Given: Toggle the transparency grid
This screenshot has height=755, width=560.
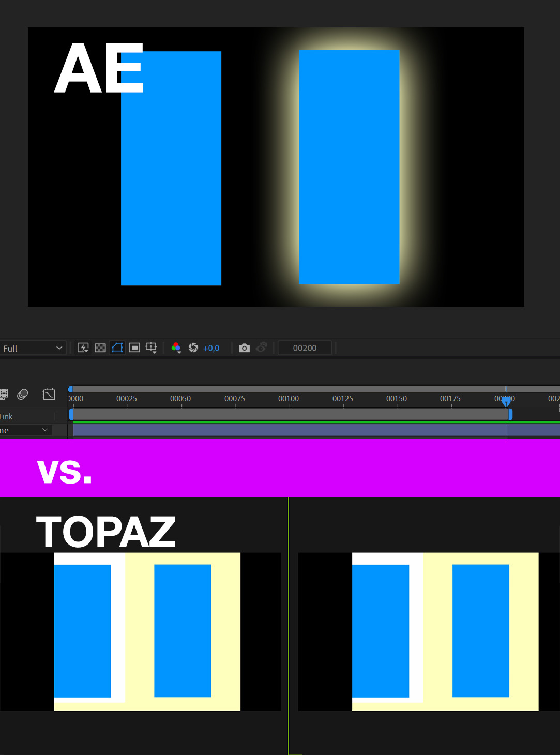Looking at the screenshot, I should point(100,348).
